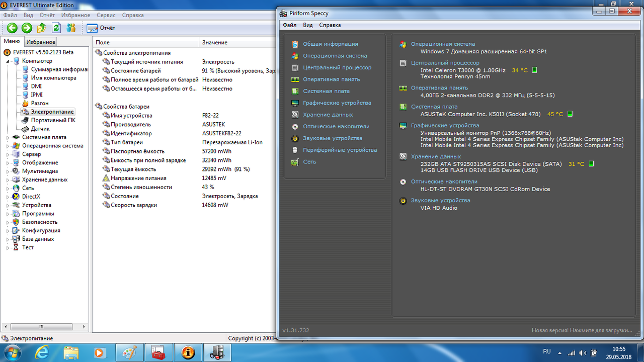Screen dimensions: 644x362
Task: Open Сеть section in Speccy sidebar
Action: coord(309,162)
